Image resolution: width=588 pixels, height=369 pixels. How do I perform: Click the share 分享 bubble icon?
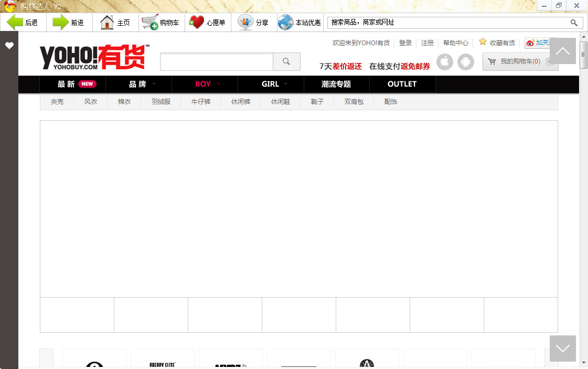click(245, 23)
